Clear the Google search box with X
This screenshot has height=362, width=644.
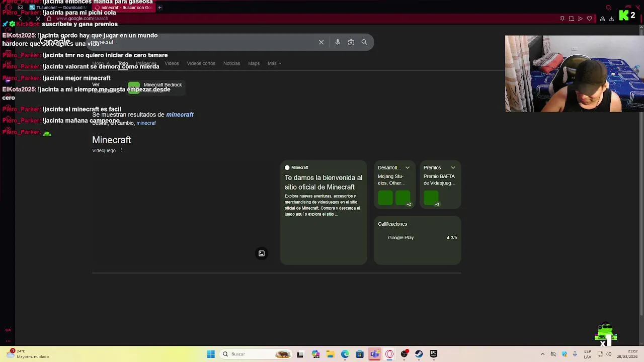[x=321, y=42]
